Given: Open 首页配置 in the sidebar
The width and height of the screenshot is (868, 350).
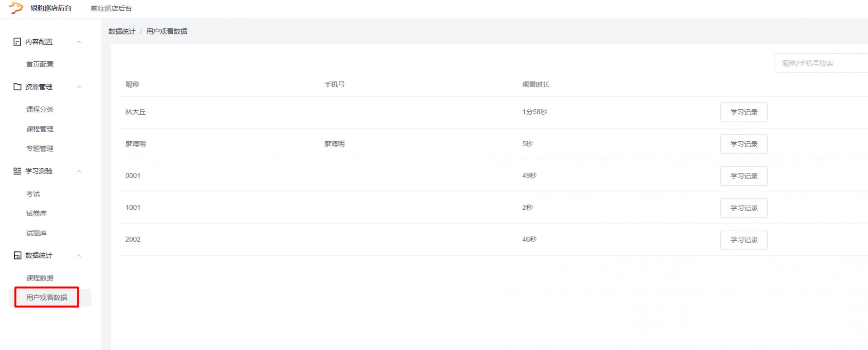Looking at the screenshot, I should click(x=40, y=64).
